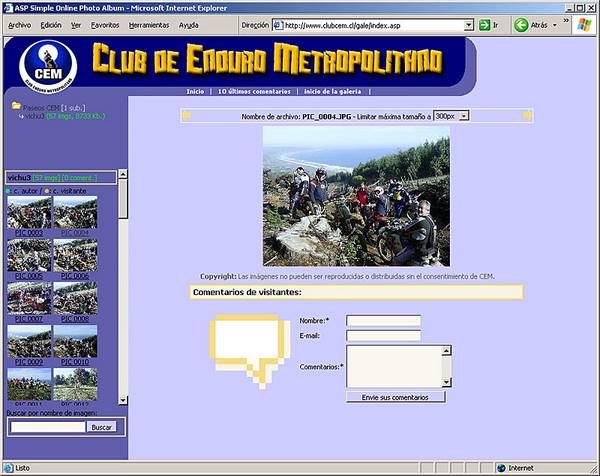600x476 pixels.
Task: Open the Atrás history dropdown arrow
Action: (555, 26)
